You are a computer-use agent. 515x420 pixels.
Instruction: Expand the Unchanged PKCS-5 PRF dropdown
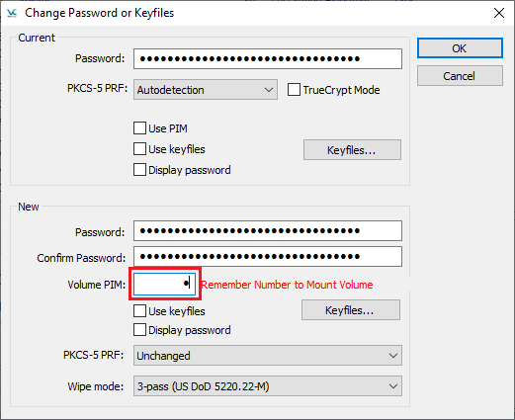(268, 356)
